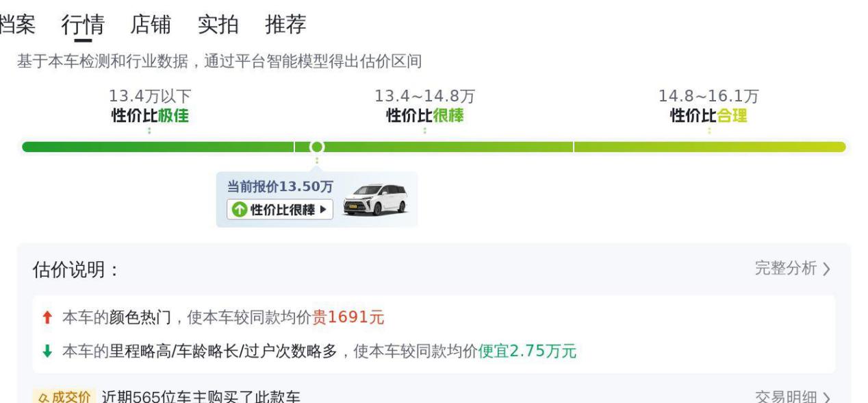Image resolution: width=868 pixels, height=403 pixels.
Task: Go to the 实拍 tab
Action: pos(218,25)
